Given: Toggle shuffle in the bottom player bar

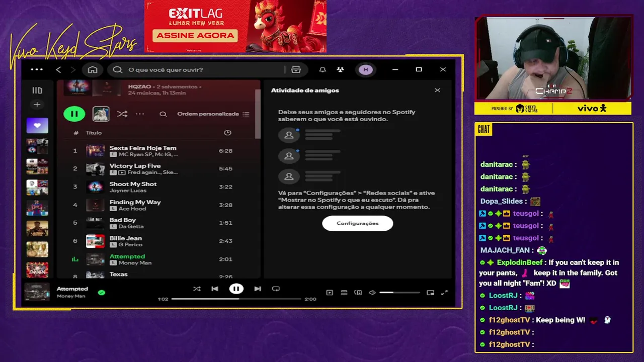Looking at the screenshot, I should (197, 289).
